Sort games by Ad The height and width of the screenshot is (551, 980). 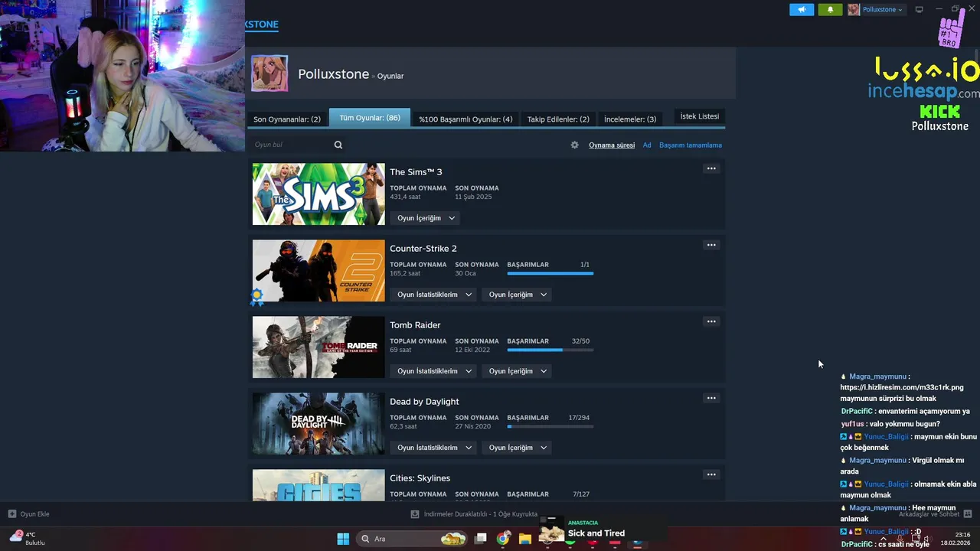pyautogui.click(x=647, y=145)
